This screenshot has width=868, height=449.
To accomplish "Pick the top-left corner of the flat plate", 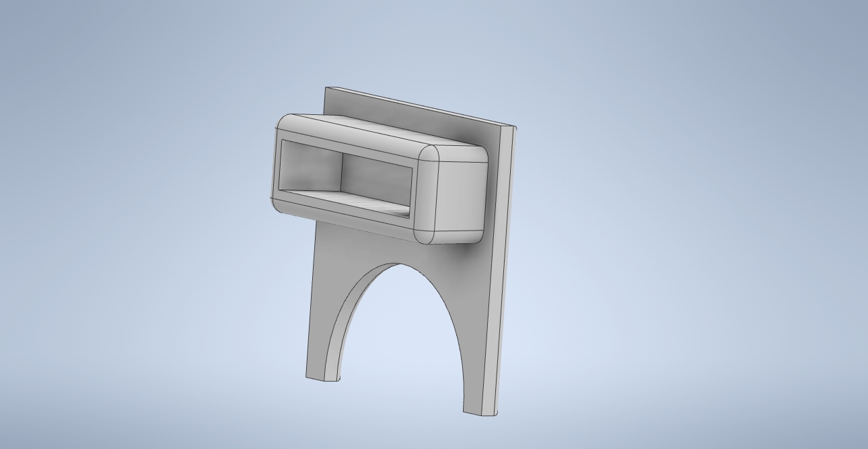I will click(x=327, y=89).
